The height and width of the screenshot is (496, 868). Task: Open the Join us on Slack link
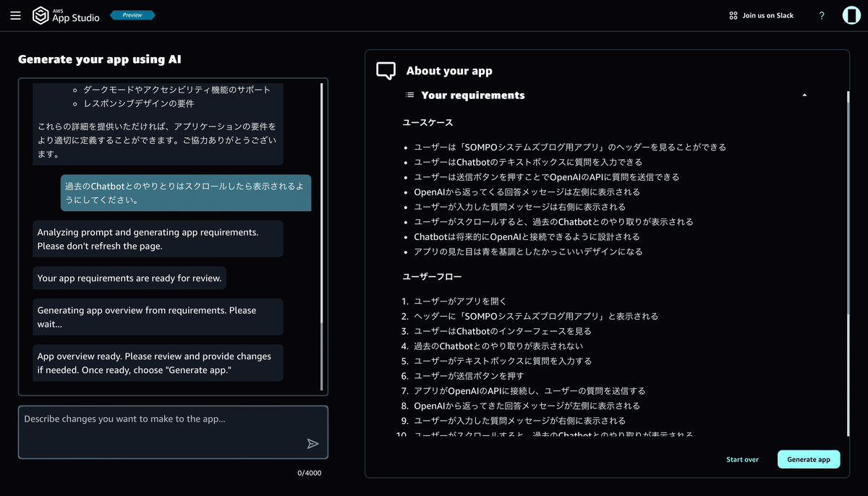(x=767, y=15)
